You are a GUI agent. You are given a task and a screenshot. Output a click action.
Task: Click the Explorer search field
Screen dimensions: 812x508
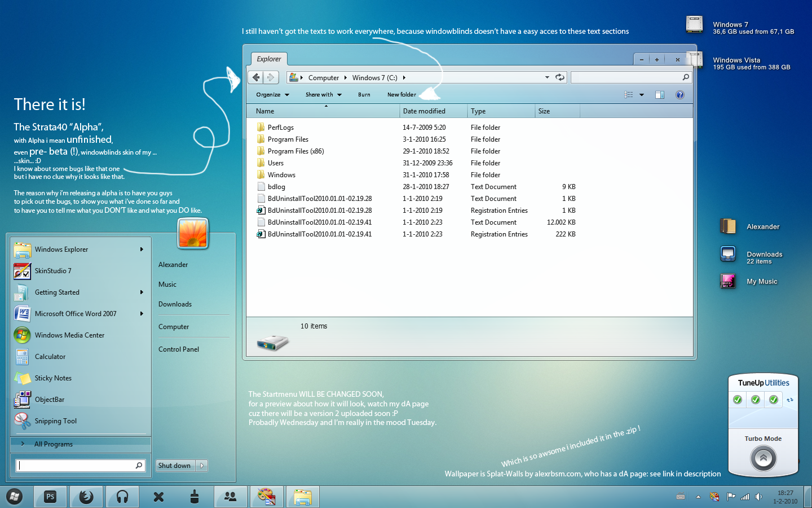[x=631, y=77]
